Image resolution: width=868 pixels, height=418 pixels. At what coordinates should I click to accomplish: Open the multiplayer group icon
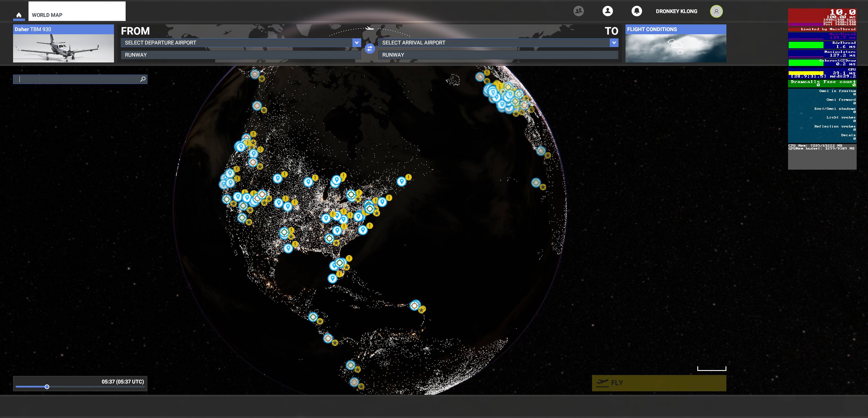(x=579, y=11)
